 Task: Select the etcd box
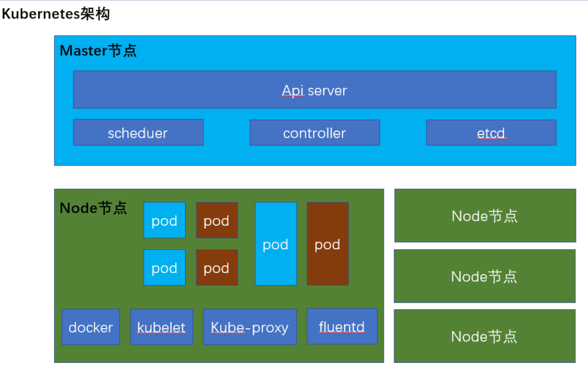pyautogui.click(x=491, y=132)
